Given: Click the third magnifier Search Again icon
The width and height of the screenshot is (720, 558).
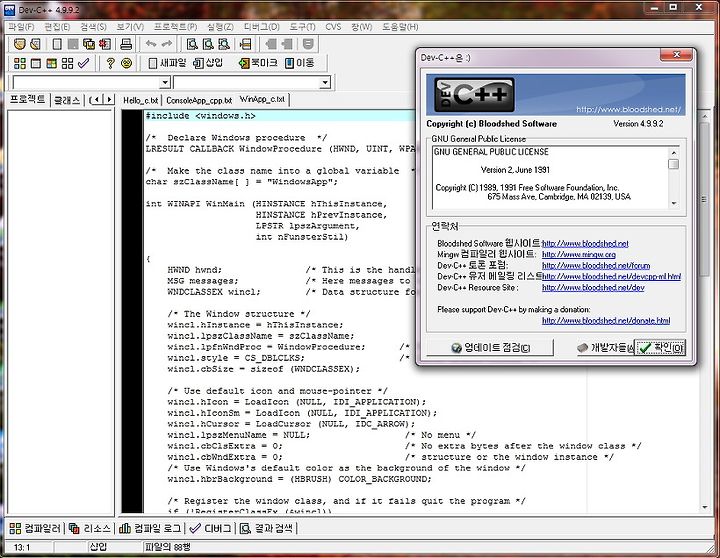Looking at the screenshot, I should coord(224,44).
